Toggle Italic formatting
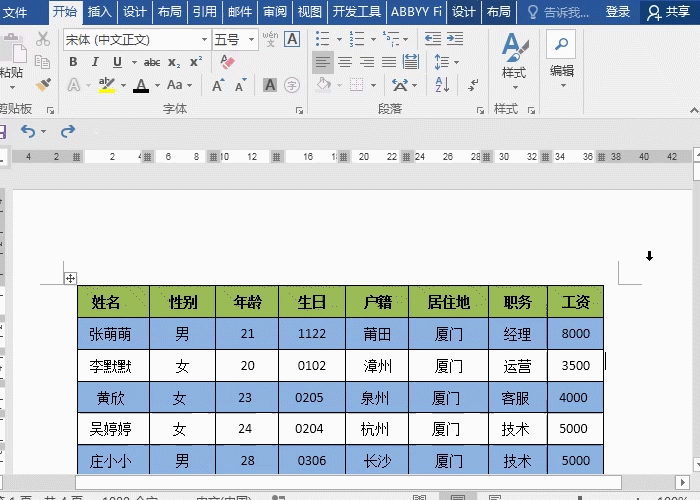Viewport: 700px width, 500px height. [x=95, y=62]
